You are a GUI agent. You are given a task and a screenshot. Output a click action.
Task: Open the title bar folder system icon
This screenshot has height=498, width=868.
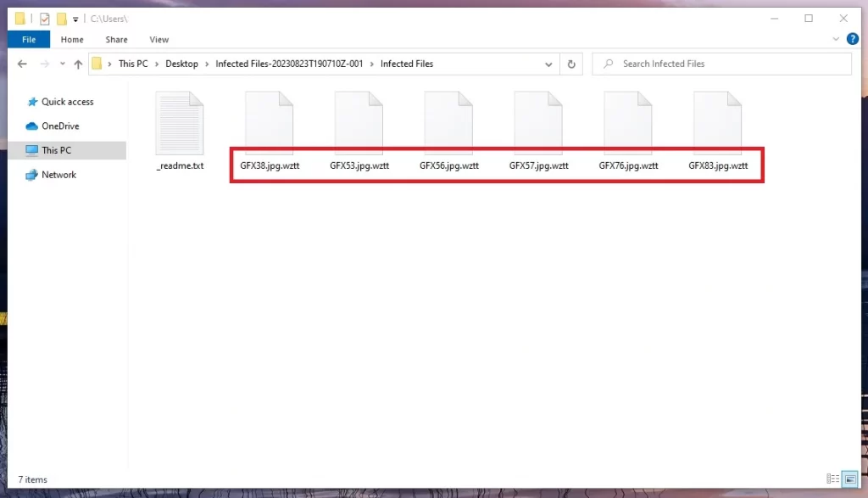tap(20, 19)
